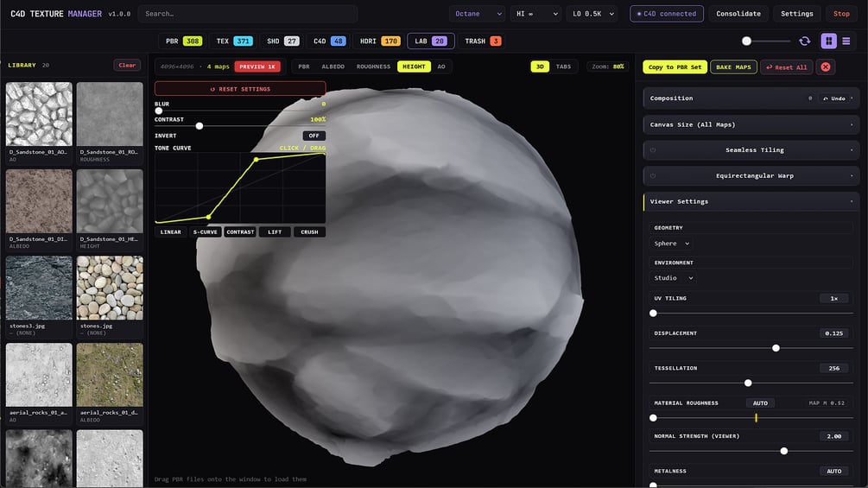Screen dimensions: 868x488
Task: Click the Undo button in Composition
Action: [x=833, y=98]
